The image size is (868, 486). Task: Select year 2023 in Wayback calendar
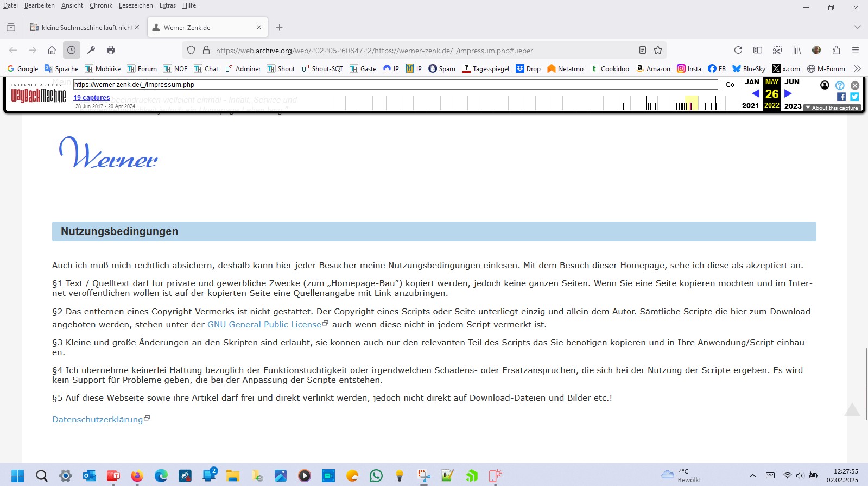(793, 106)
